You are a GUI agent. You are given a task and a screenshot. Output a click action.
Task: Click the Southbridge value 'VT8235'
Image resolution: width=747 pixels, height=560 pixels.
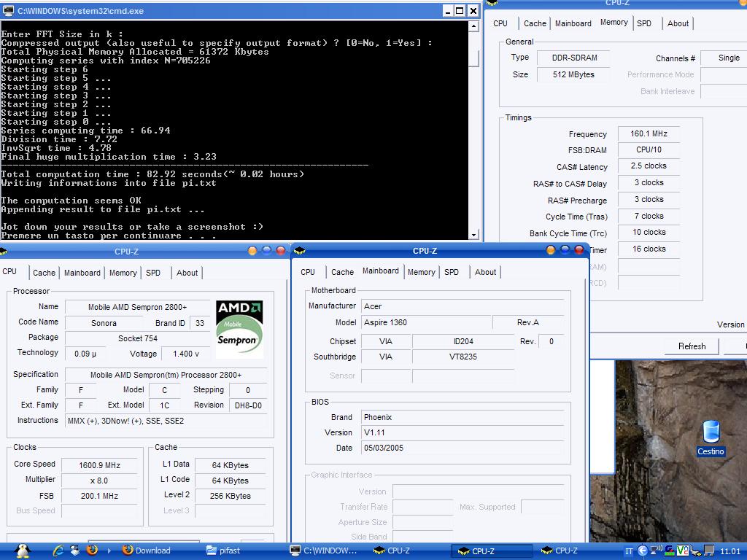[463, 357]
